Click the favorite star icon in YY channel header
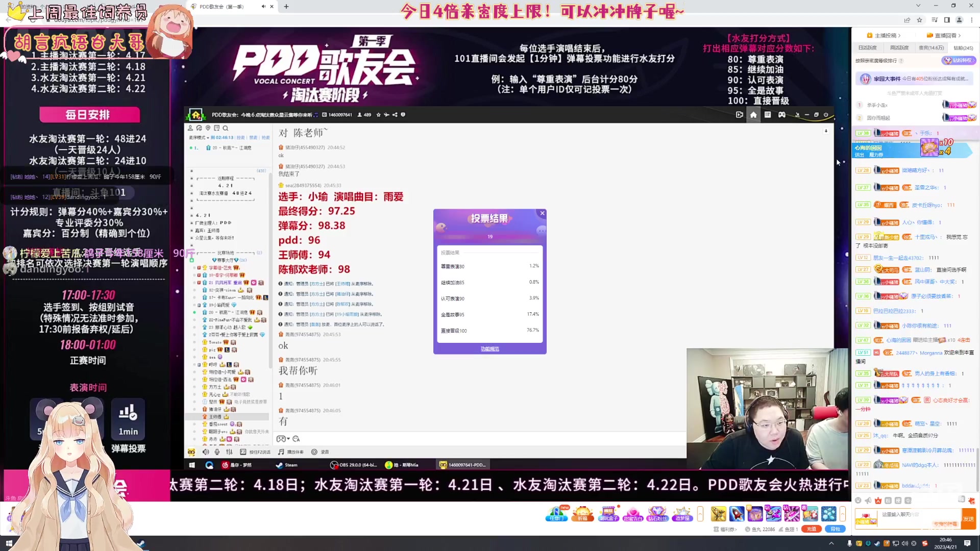 coord(378,115)
